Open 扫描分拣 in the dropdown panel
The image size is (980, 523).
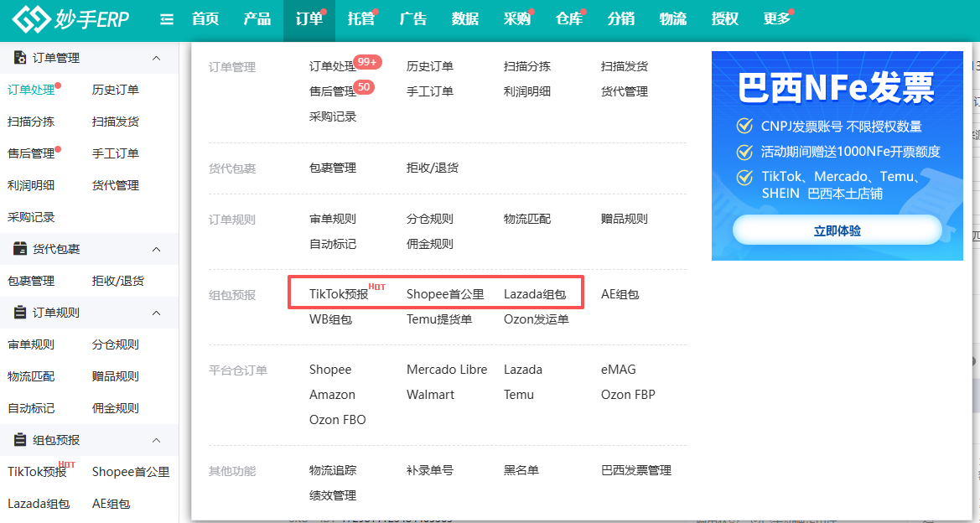pos(527,66)
